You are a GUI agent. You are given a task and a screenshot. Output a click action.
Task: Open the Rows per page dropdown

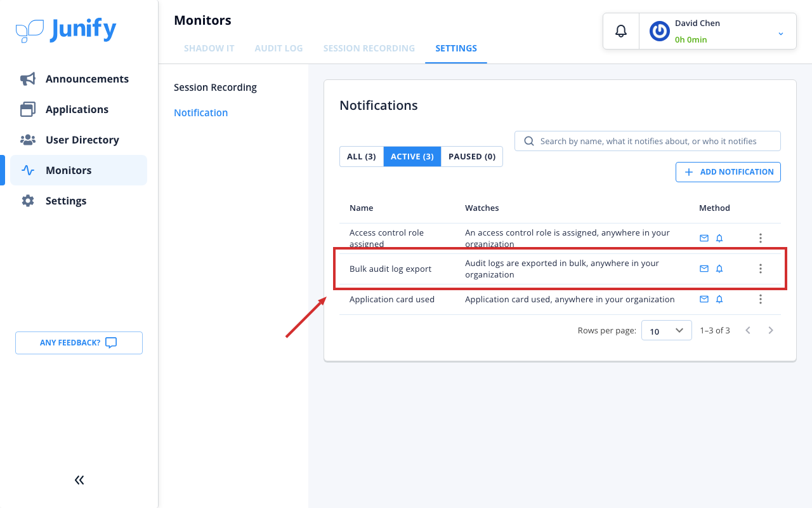[x=667, y=330]
